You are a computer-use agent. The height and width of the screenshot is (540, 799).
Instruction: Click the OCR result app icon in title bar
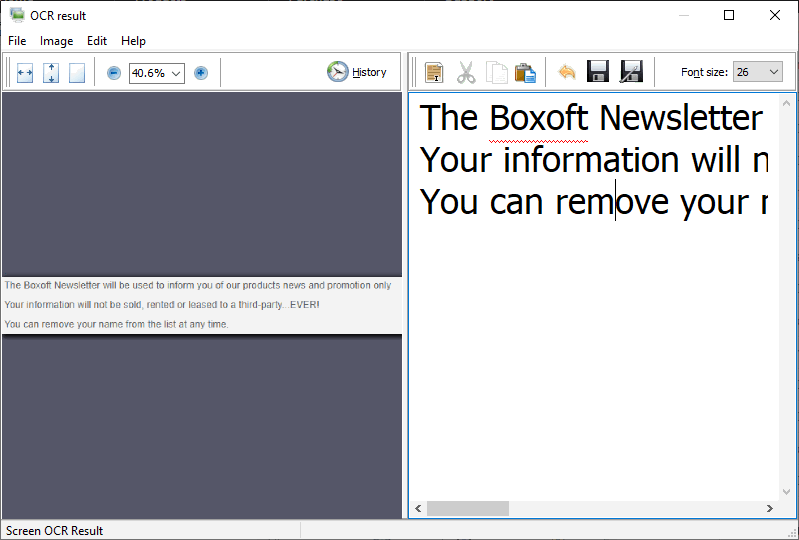tap(17, 15)
